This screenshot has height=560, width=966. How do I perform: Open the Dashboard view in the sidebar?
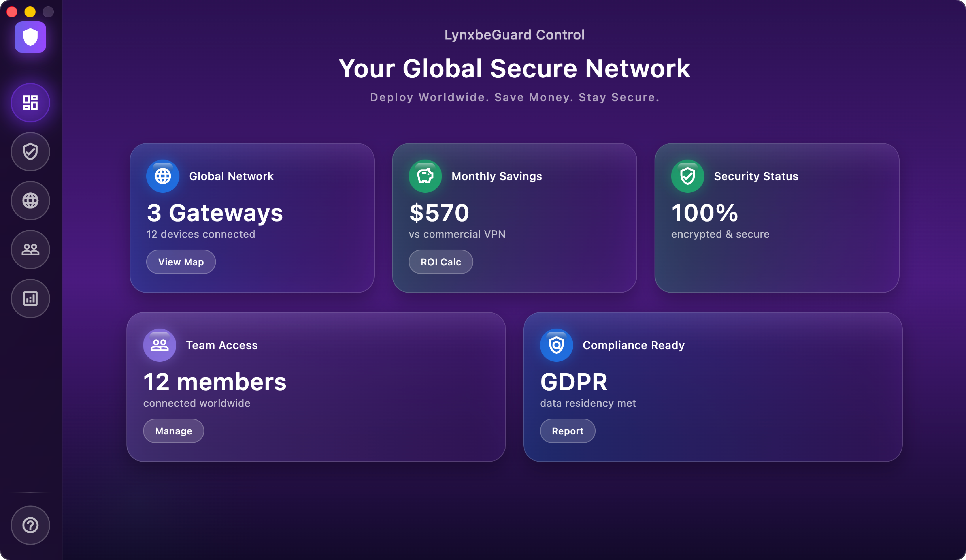[30, 102]
